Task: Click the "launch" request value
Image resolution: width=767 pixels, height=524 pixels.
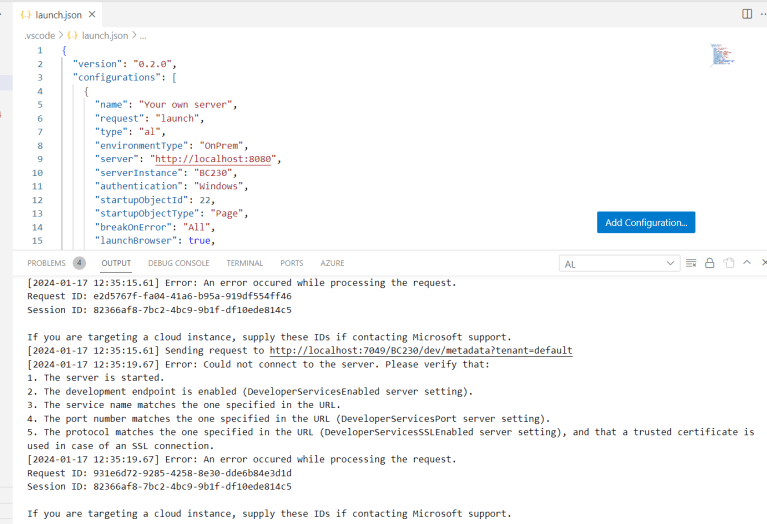Action: [x=177, y=118]
